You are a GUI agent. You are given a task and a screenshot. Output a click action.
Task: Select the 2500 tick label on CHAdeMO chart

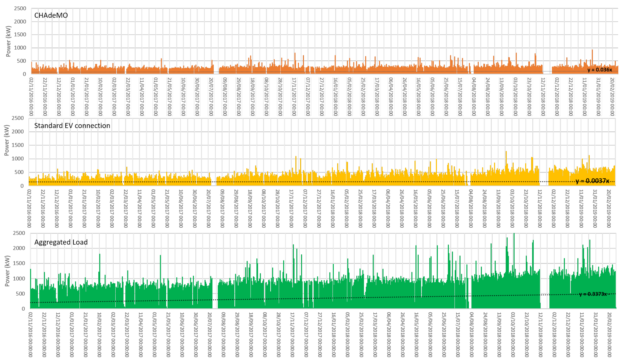point(20,8)
